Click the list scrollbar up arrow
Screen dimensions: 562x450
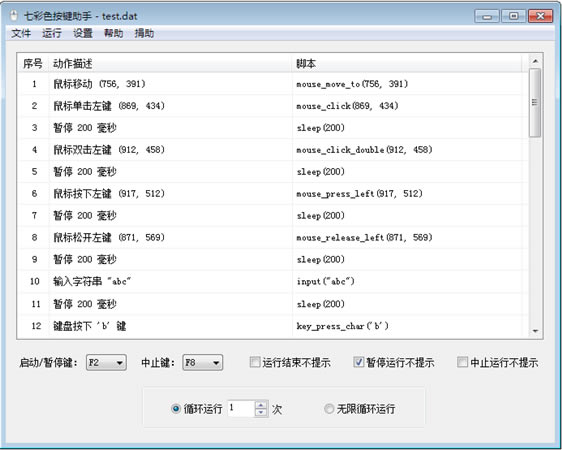click(535, 61)
